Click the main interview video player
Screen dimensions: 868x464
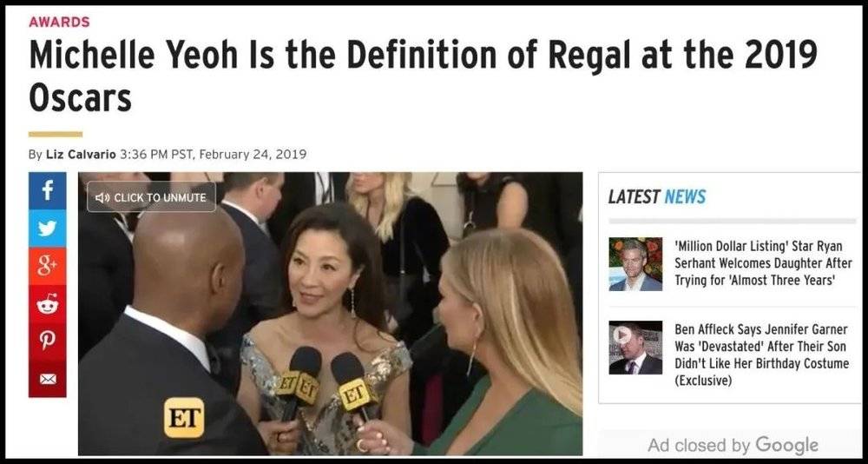coord(330,314)
